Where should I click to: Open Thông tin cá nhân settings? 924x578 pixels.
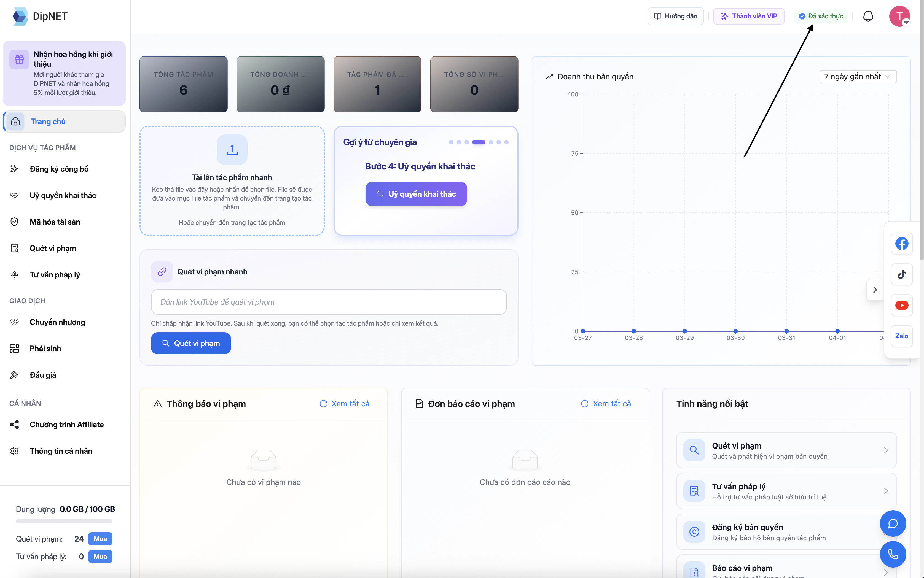64,451
